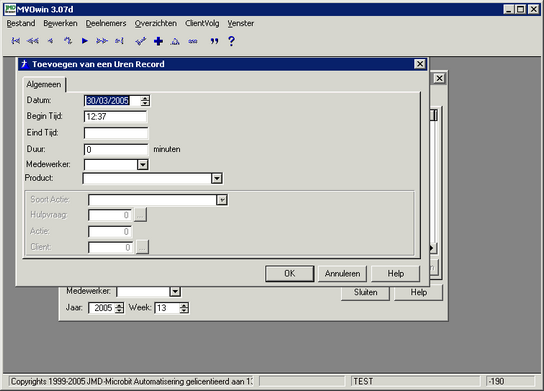Click the Annuleren button

[x=342, y=274]
